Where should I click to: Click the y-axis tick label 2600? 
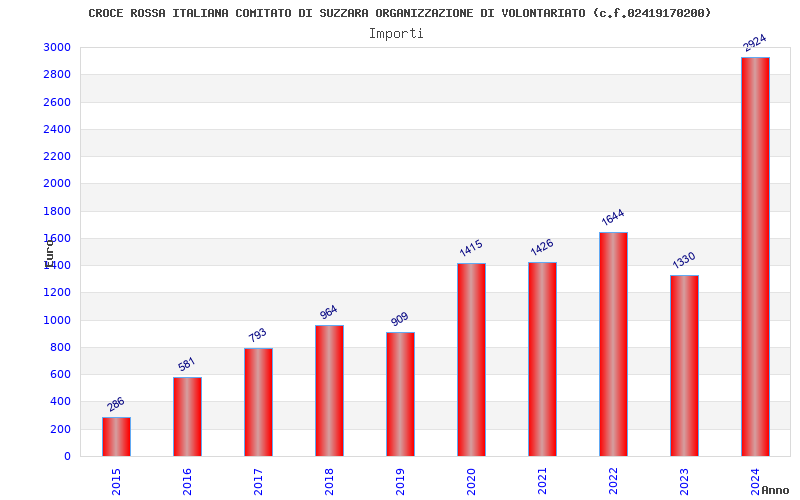click(x=57, y=102)
